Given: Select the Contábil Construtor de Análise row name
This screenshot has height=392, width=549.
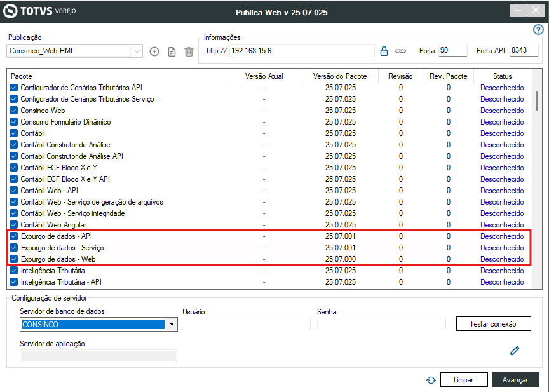Looking at the screenshot, I should pyautogui.click(x=65, y=145).
